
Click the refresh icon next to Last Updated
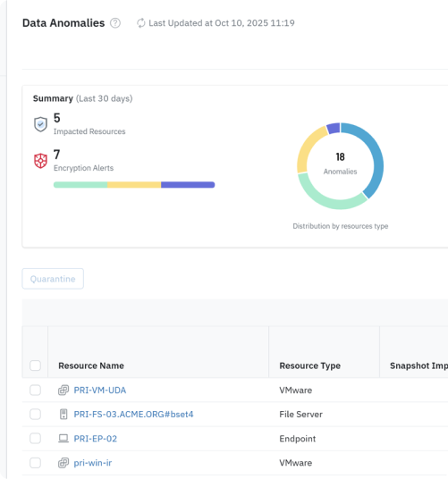tap(141, 23)
